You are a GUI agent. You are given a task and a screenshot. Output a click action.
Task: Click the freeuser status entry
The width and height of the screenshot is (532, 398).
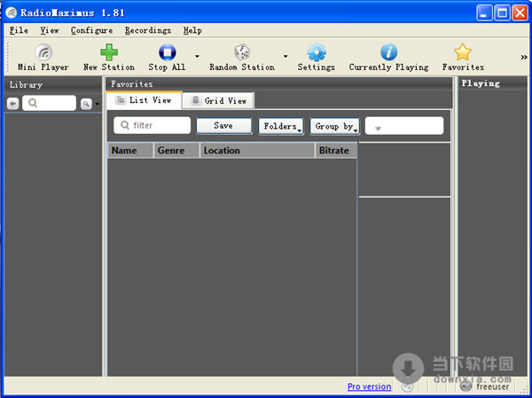click(x=484, y=386)
